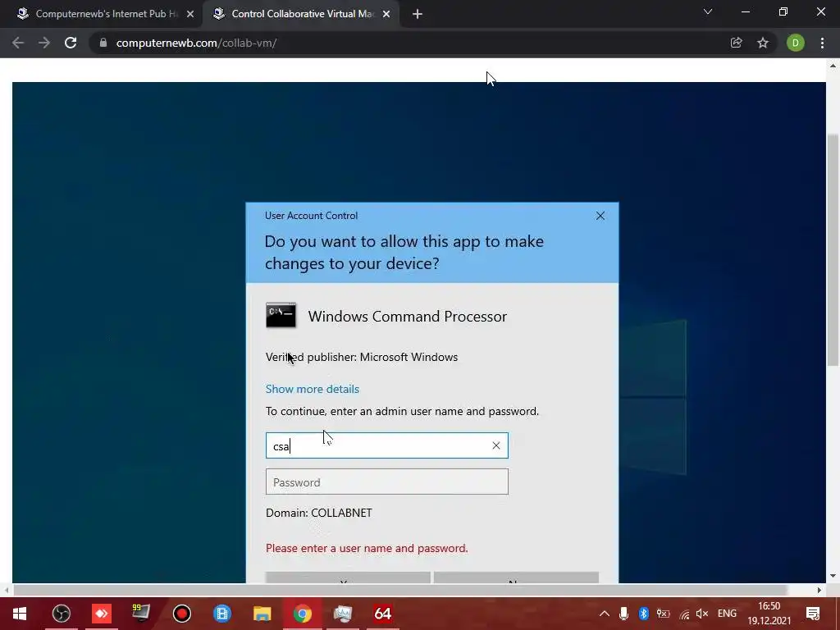Focus the user name field containing csa

[x=387, y=445]
